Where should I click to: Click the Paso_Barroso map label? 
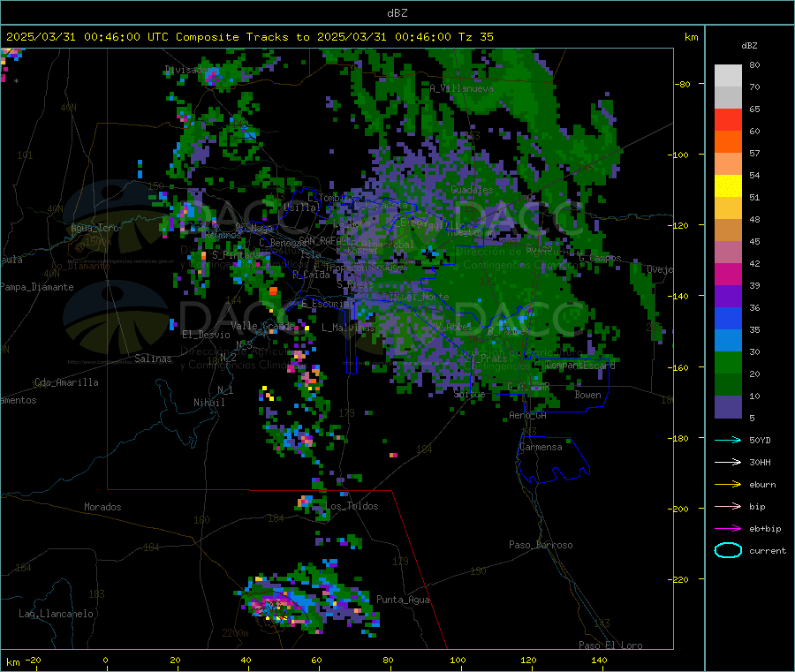(x=541, y=545)
